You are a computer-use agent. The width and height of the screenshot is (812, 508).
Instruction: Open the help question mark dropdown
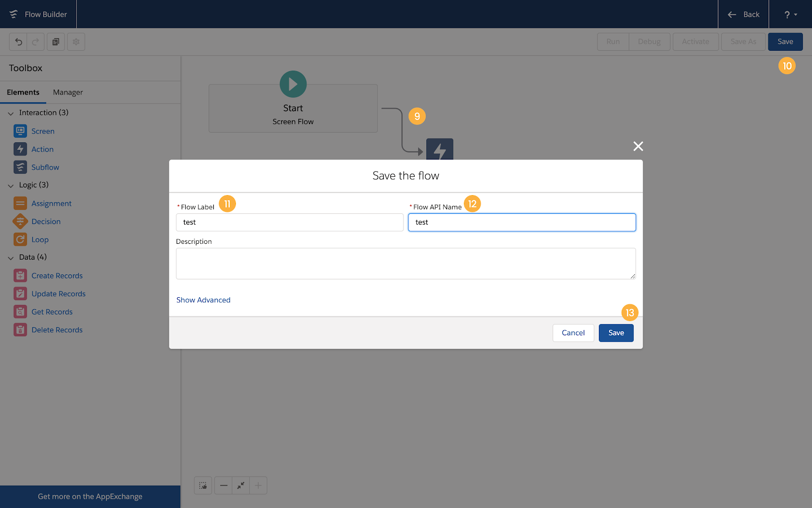click(790, 14)
